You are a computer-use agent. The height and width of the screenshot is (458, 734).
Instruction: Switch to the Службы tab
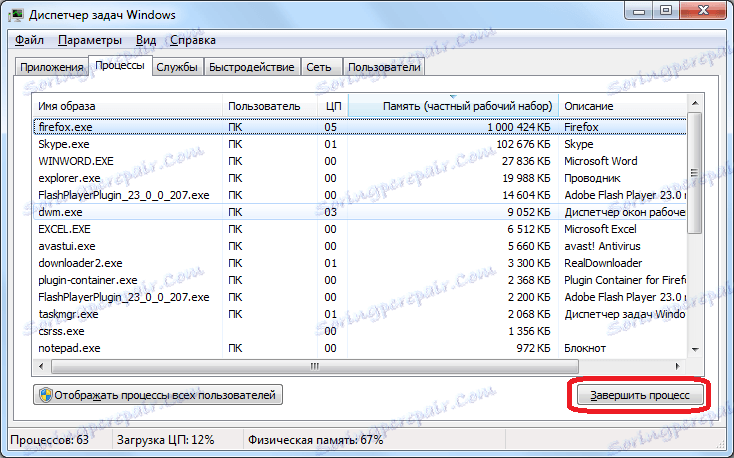pos(177,67)
